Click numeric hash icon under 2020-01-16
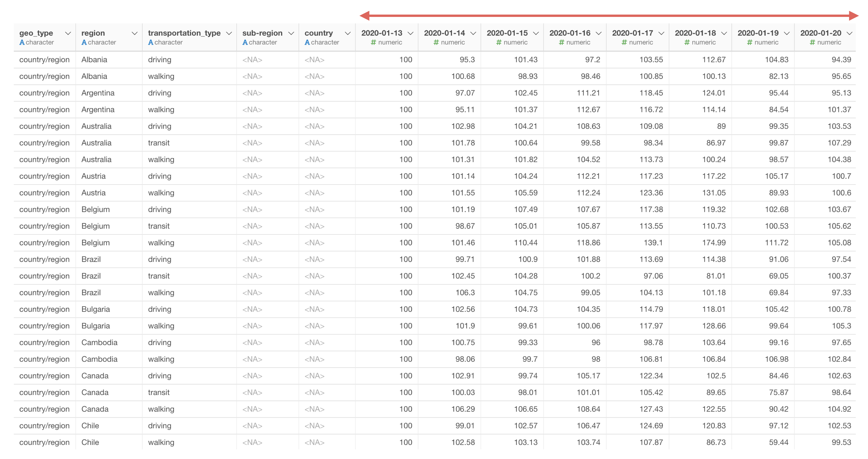 tap(561, 42)
